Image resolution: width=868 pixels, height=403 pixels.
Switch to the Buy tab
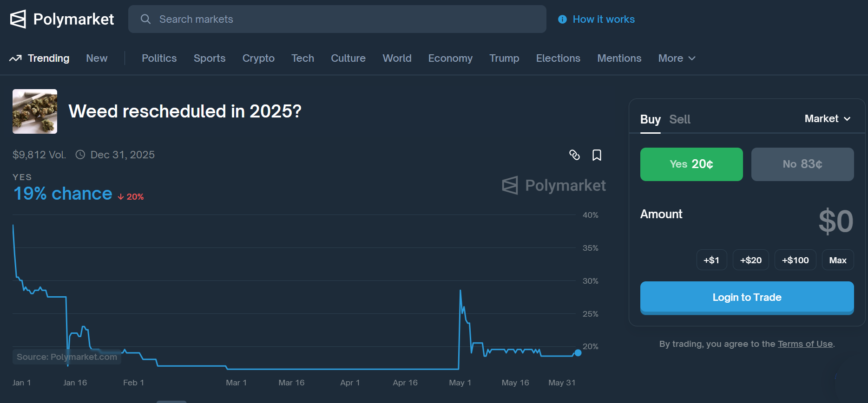651,119
